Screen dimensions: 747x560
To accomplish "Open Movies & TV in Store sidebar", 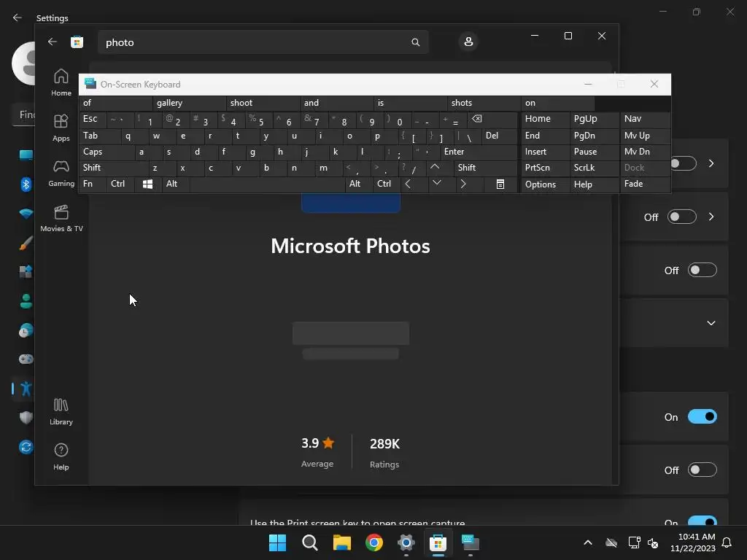I will tap(61, 219).
